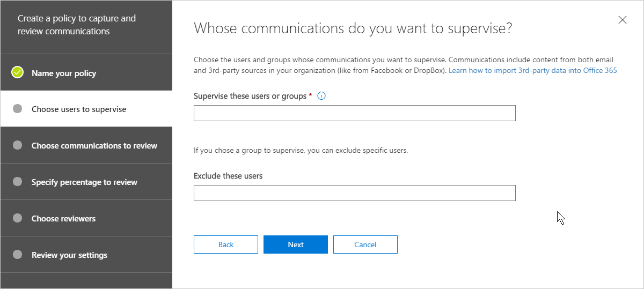The height and width of the screenshot is (289, 644).
Task: Click the Choose communications to review bullet
Action: tap(18, 145)
